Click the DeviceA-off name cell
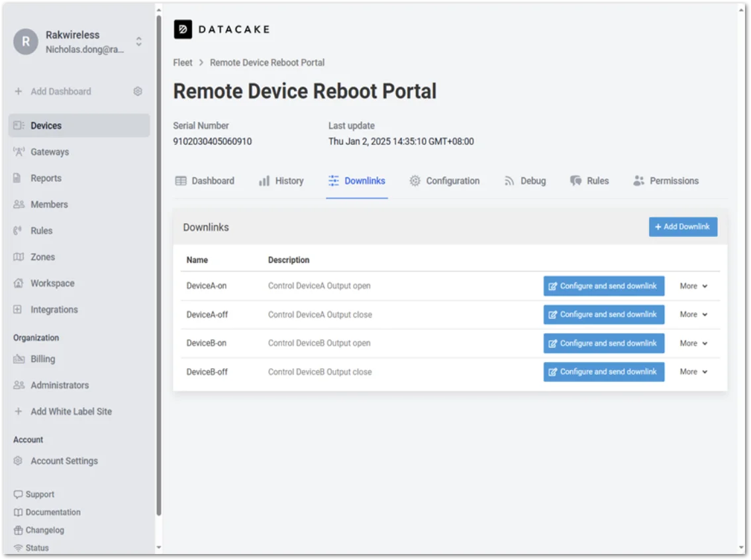The height and width of the screenshot is (560, 751). (x=207, y=314)
